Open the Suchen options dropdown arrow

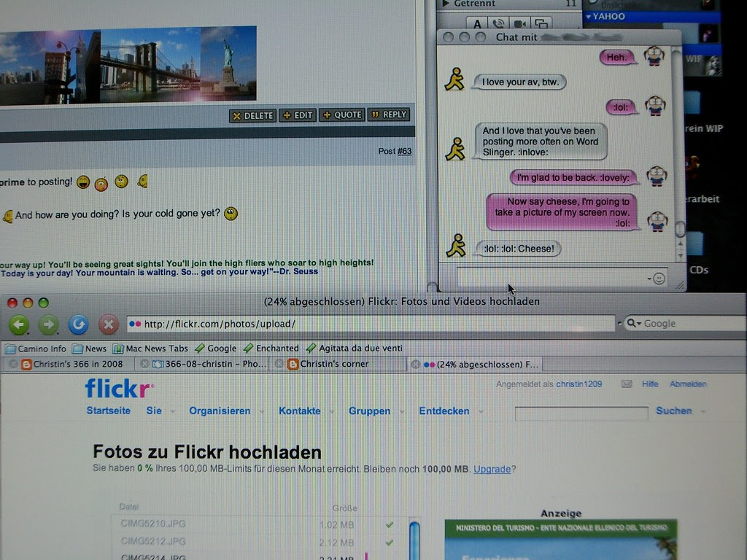pos(703,411)
